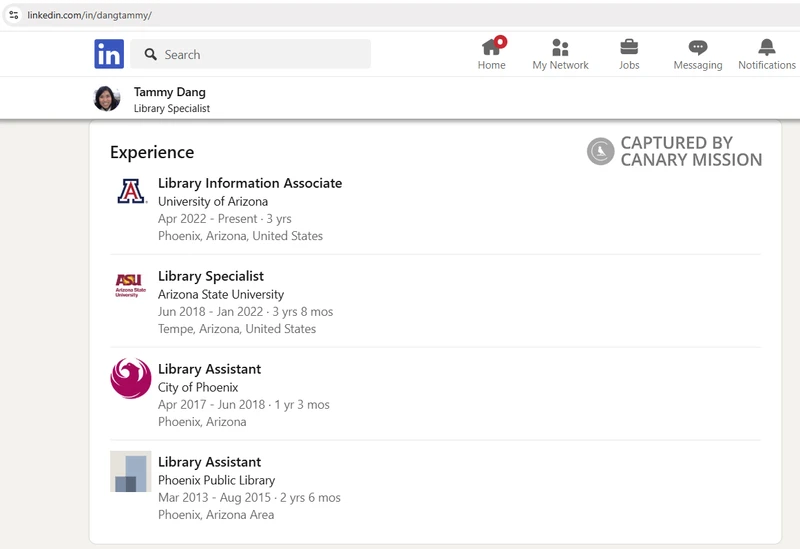Open University of Arizona logo

pyautogui.click(x=131, y=191)
